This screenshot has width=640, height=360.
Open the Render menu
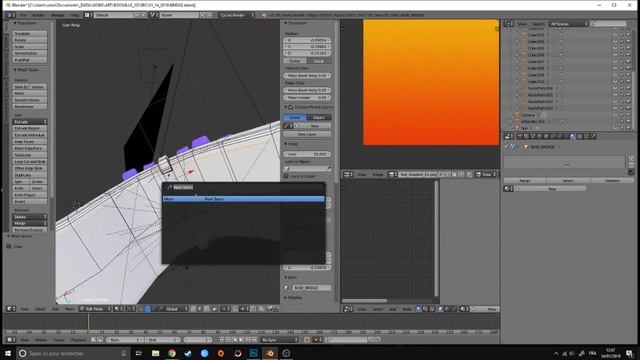coord(38,15)
